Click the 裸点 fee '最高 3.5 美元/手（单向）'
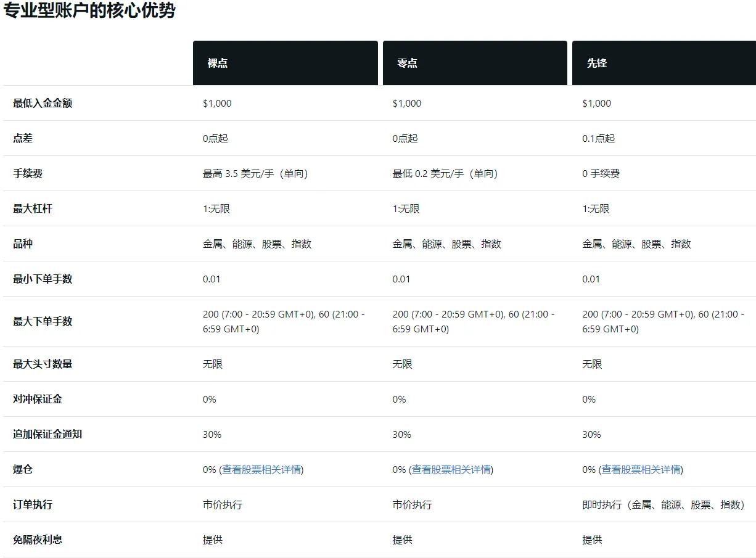The image size is (756, 558). (x=255, y=173)
